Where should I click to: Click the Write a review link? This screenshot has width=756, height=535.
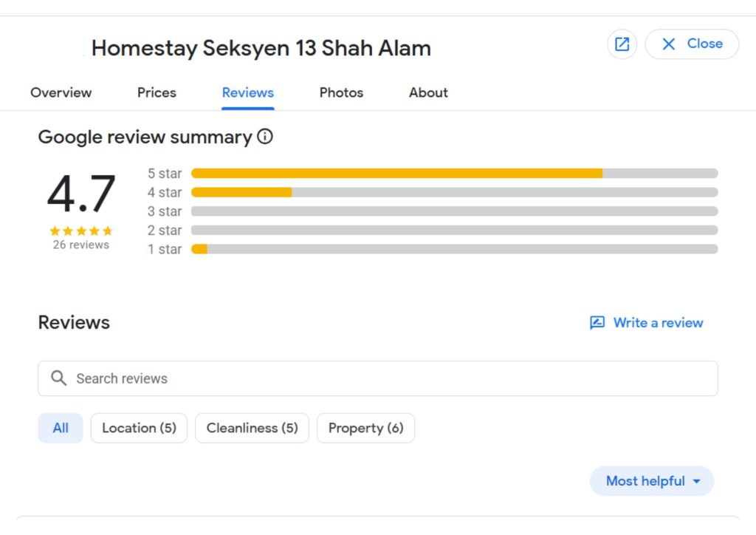coord(658,323)
